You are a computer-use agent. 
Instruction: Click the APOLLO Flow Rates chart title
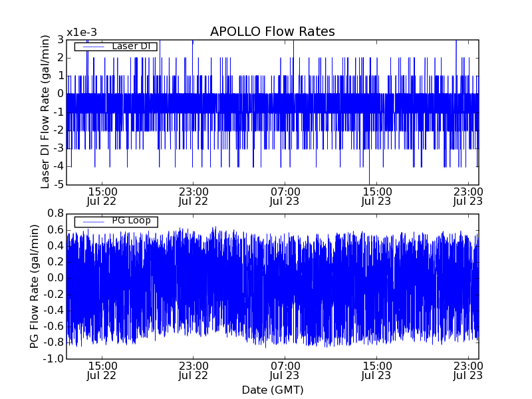[x=273, y=31]
